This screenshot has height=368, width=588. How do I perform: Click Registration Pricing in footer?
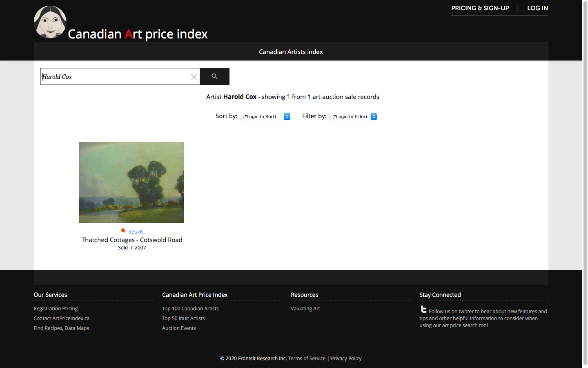[x=56, y=309]
